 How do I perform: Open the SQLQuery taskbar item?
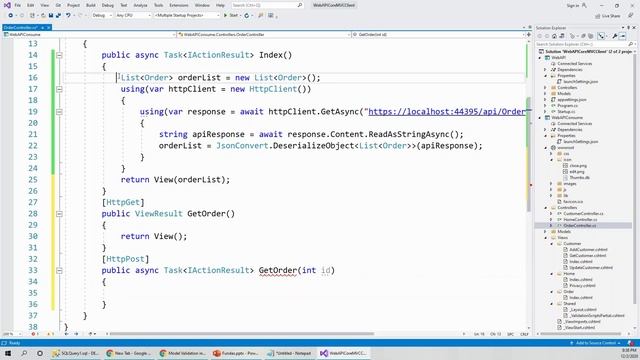(76, 353)
